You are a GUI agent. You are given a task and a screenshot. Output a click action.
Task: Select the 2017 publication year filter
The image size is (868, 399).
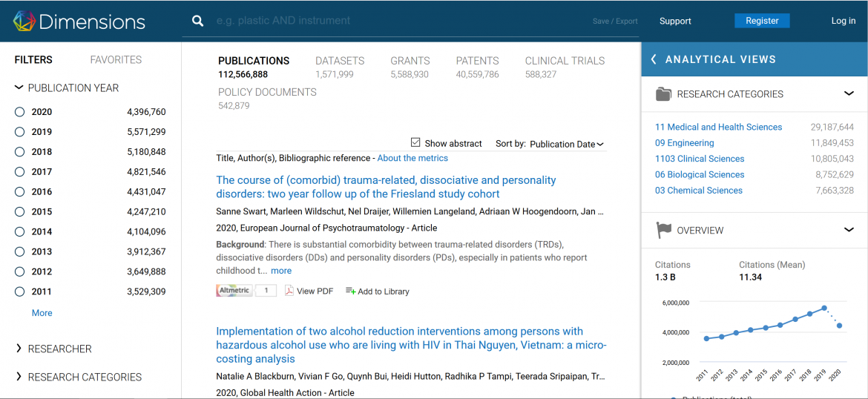coord(20,172)
